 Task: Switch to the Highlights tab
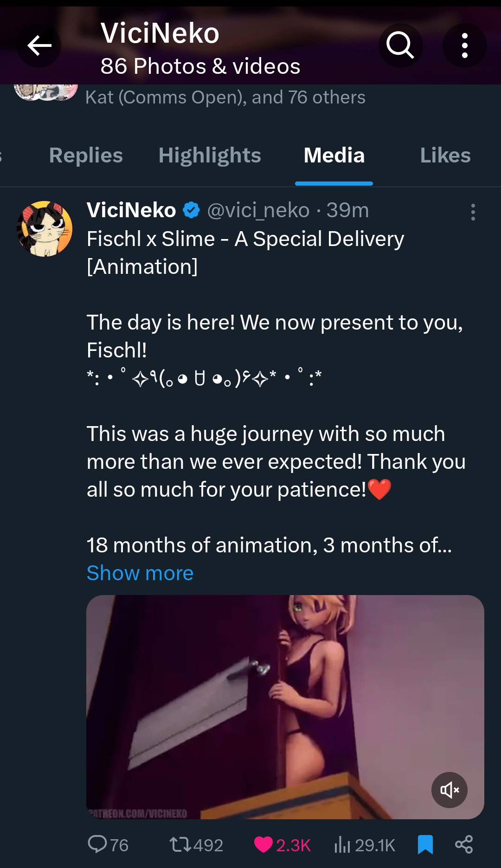210,155
